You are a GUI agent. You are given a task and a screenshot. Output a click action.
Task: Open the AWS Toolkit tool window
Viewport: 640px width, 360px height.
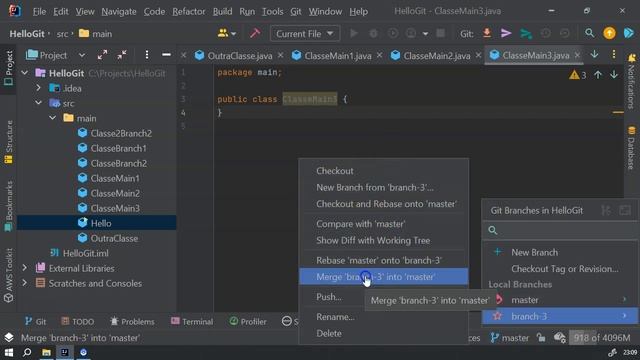[8, 276]
